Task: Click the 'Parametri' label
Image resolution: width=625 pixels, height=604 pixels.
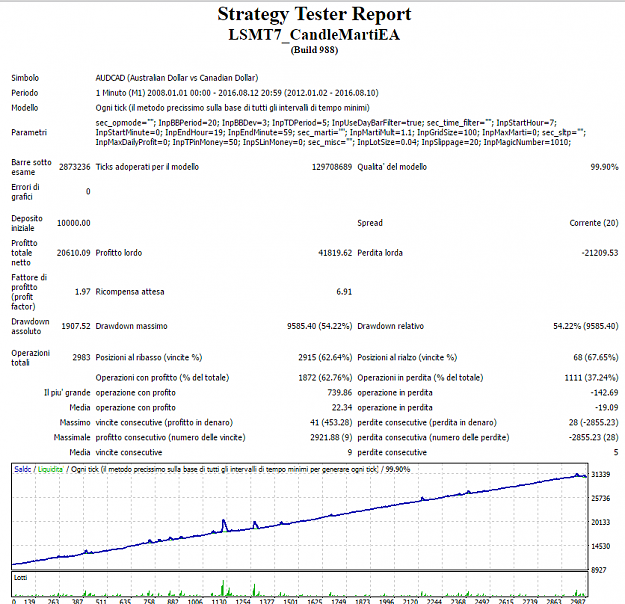Action: (29, 132)
